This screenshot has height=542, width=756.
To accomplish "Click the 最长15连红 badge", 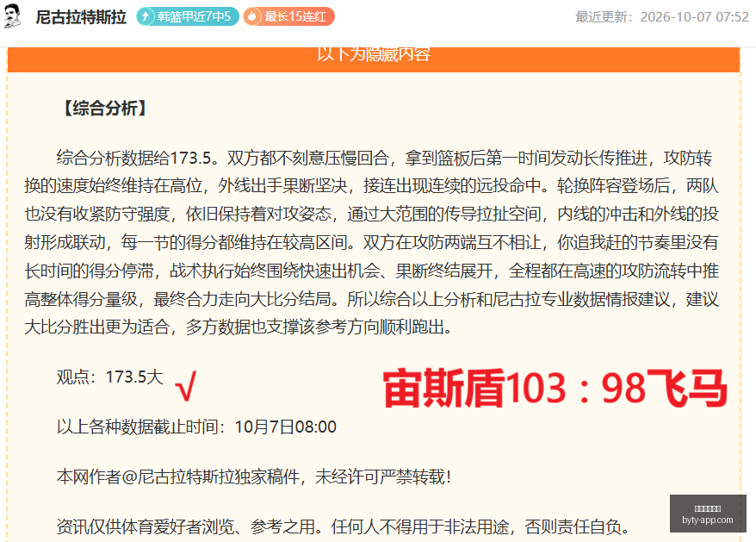I will click(288, 17).
